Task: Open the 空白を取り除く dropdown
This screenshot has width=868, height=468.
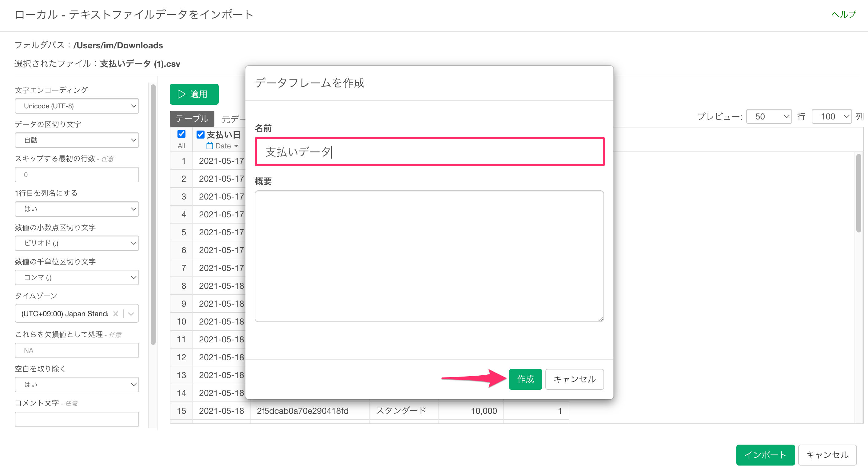Action: tap(77, 384)
